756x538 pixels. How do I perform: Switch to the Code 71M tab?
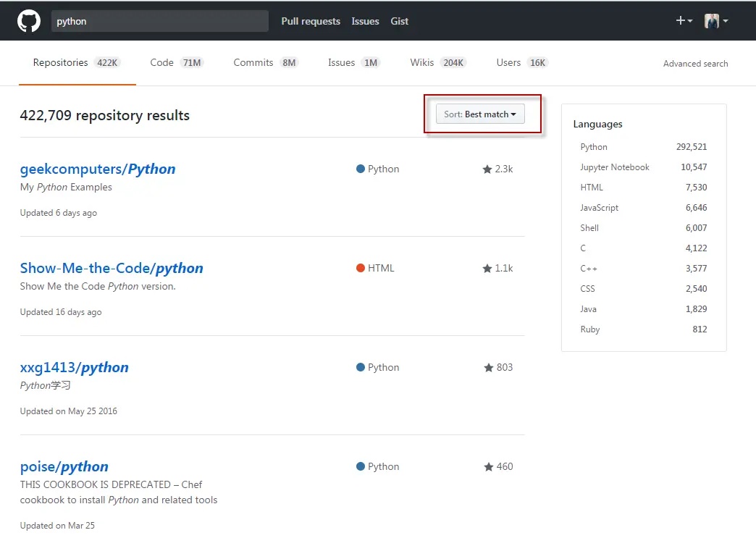(x=177, y=63)
